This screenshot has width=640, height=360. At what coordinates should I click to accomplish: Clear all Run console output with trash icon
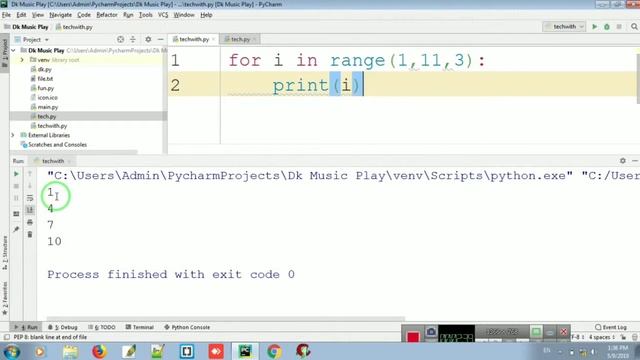tap(30, 235)
